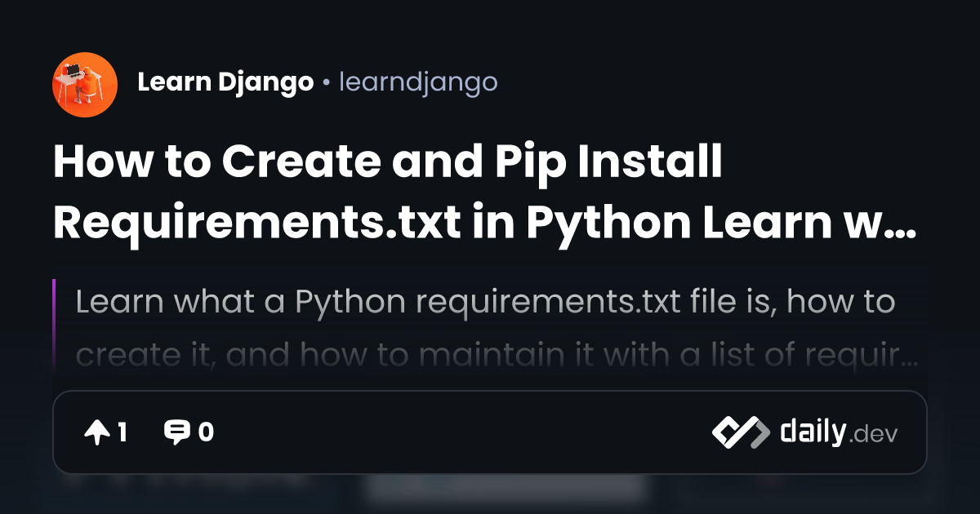Upvote the post with the arrow icon
The height and width of the screenshot is (514, 980).
96,432
